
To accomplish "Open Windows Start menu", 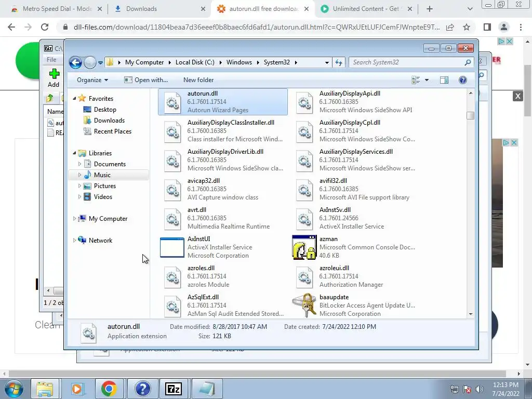I will [x=14, y=389].
